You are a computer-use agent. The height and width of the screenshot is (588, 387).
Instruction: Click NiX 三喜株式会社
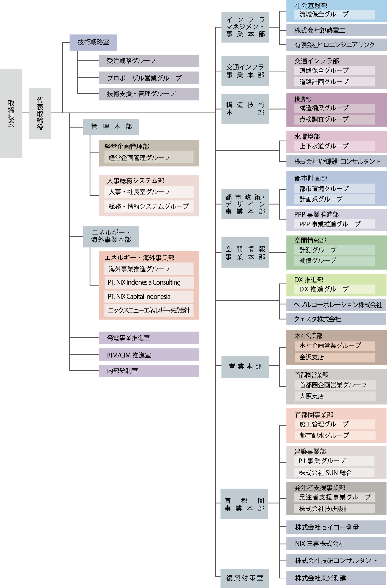pos(336,544)
